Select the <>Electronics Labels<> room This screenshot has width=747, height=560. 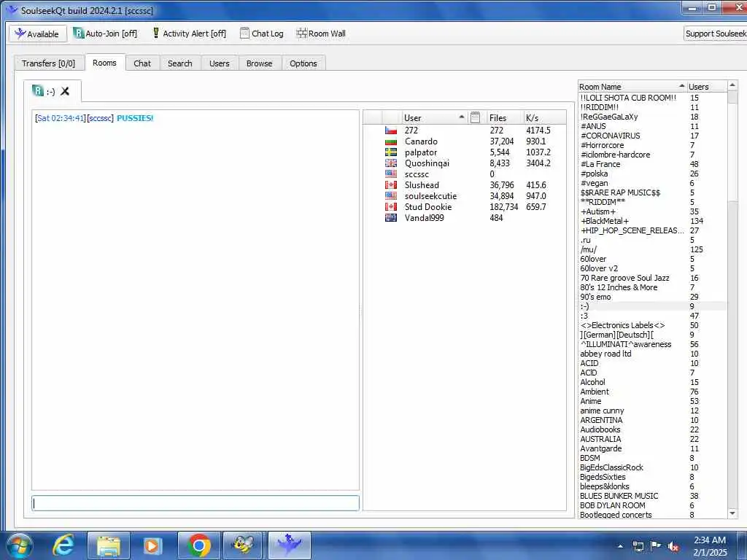(x=653, y=325)
